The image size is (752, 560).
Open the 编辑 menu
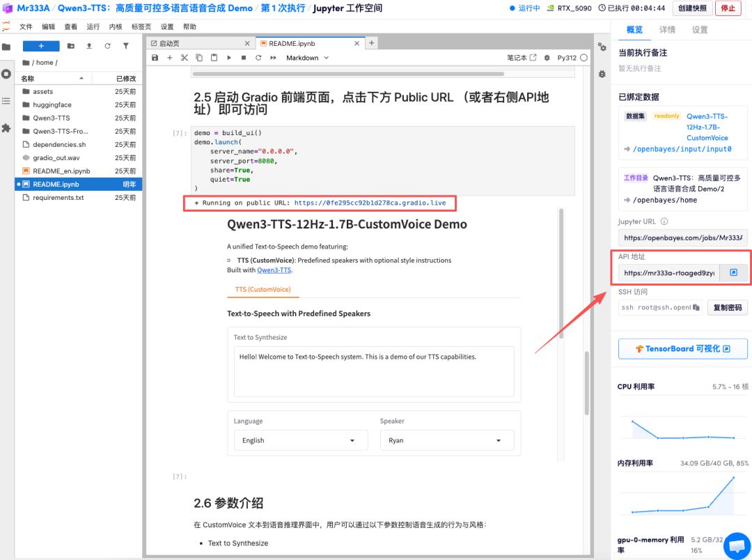pyautogui.click(x=49, y=27)
